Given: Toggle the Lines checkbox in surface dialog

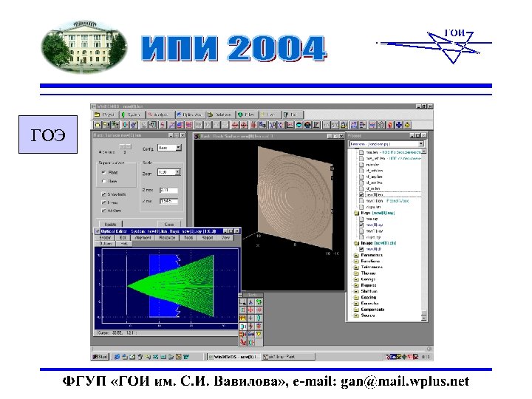Looking at the screenshot, I should pos(104,202).
